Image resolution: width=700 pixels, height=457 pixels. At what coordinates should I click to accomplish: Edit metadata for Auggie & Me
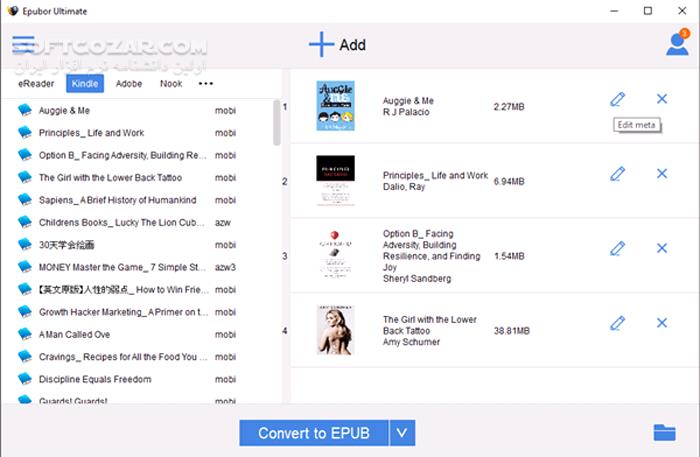[x=617, y=99]
